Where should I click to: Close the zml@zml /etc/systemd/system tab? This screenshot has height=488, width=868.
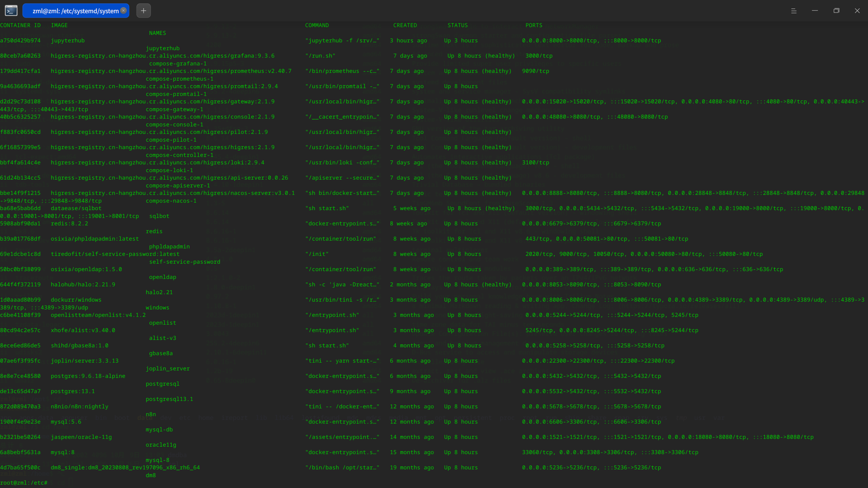click(x=123, y=11)
